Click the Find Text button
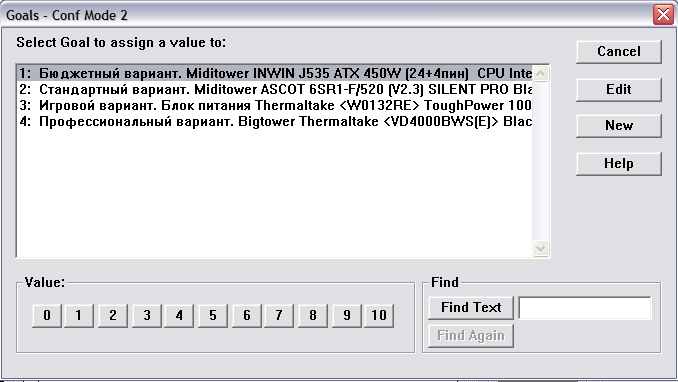The width and height of the screenshot is (678, 382). coord(471,308)
